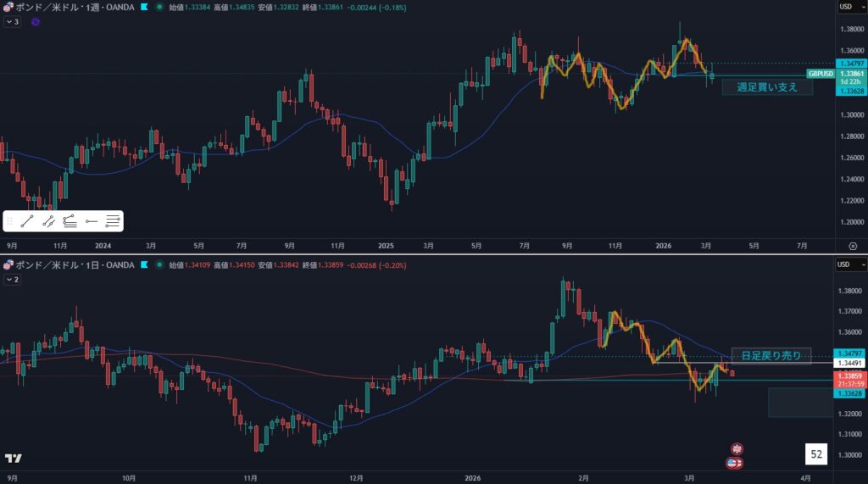Screen dimensions: 868x484
Task: Select the trend line drawing tool
Action: (27, 222)
